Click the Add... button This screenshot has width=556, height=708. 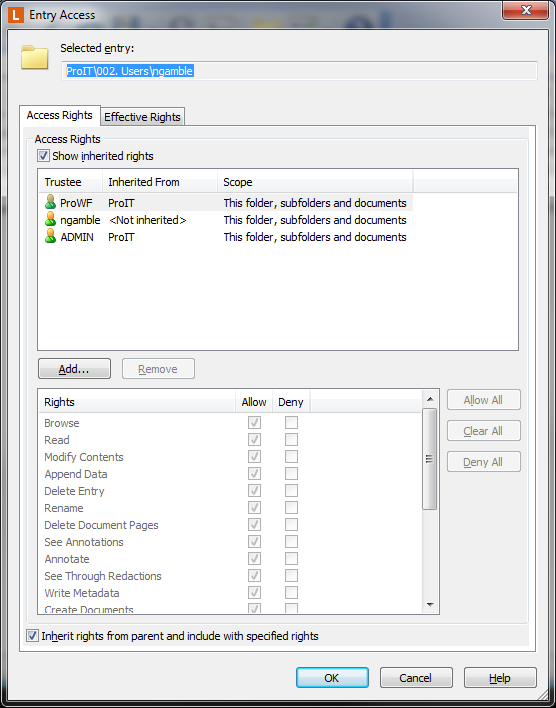[75, 369]
